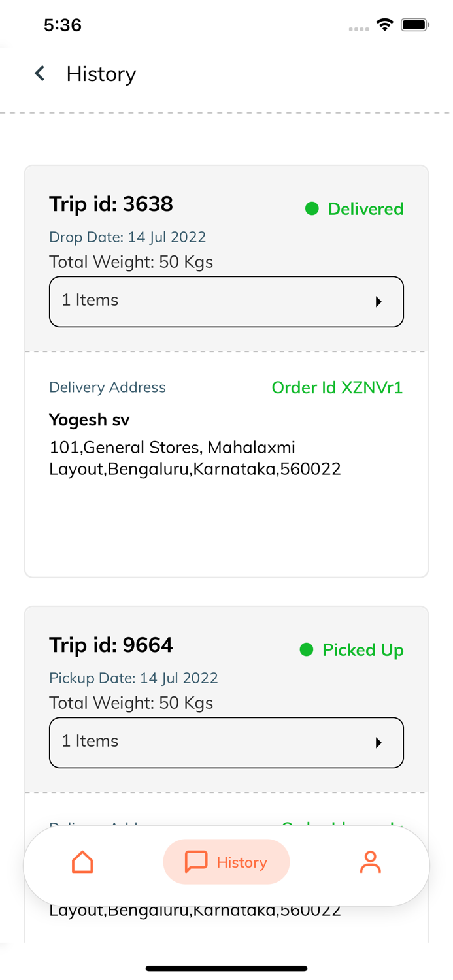Expand 1 Items for trip 3638
The height and width of the screenshot is (980, 453).
[x=226, y=301]
